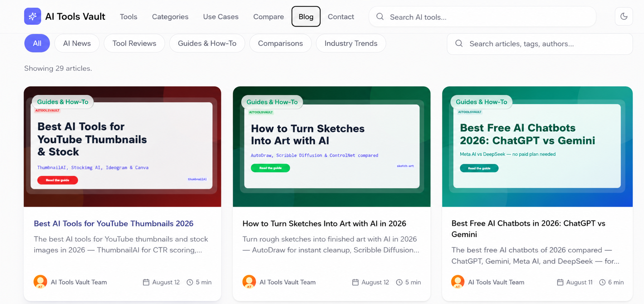
Task: Go to the Compare page
Action: point(269,17)
